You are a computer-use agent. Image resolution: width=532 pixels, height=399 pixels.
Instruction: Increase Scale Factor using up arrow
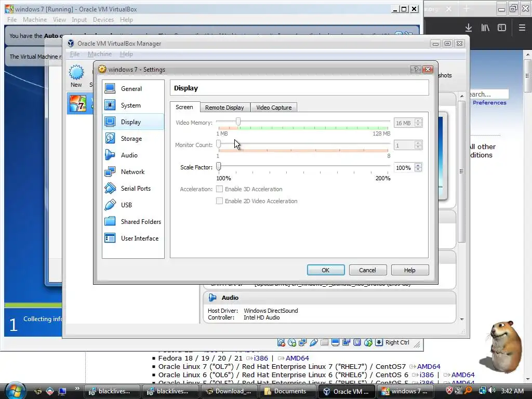pos(418,165)
